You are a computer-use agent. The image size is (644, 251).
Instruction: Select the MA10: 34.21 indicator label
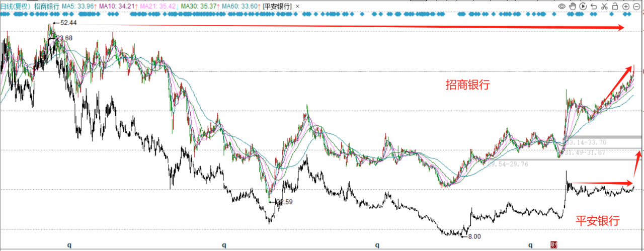pos(117,7)
